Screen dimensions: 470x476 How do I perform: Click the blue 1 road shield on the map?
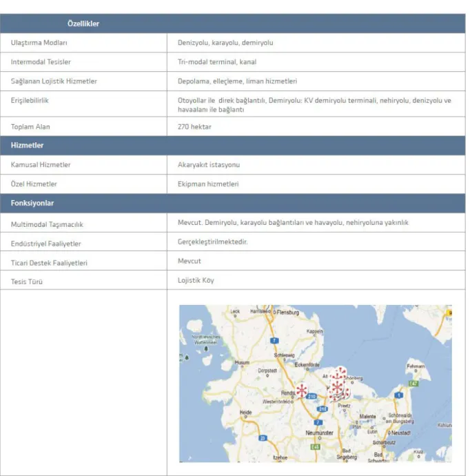coord(399,395)
